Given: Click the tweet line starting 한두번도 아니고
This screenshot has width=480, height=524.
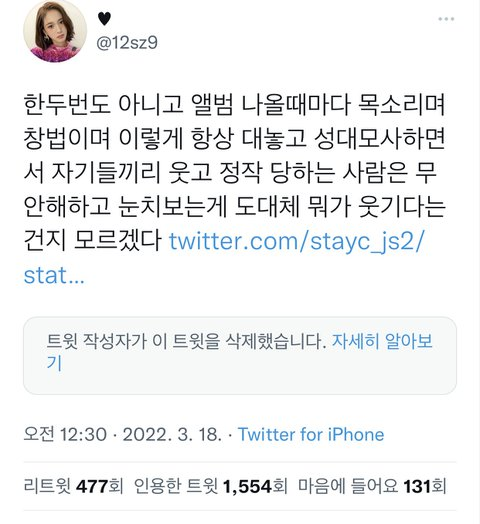Looking at the screenshot, I should pos(234,104).
